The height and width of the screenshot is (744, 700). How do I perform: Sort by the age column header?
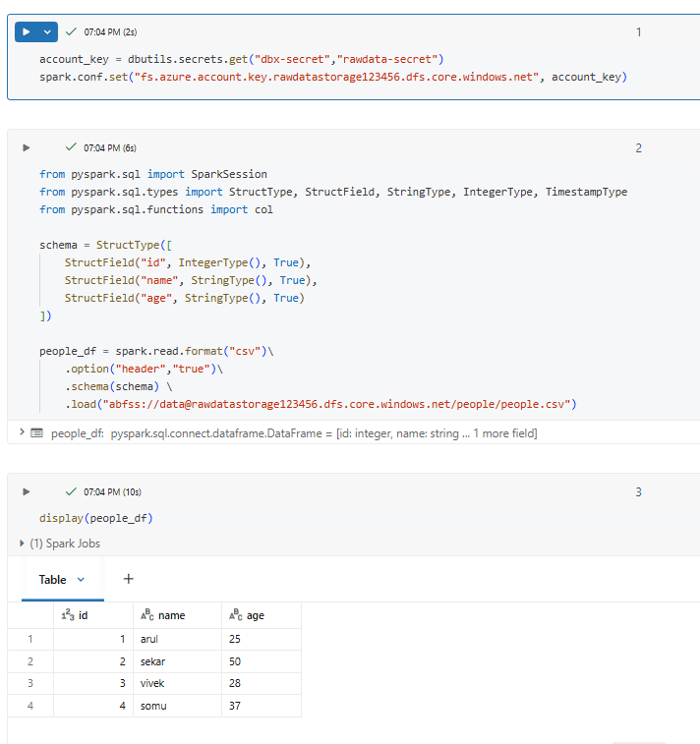(x=256, y=615)
